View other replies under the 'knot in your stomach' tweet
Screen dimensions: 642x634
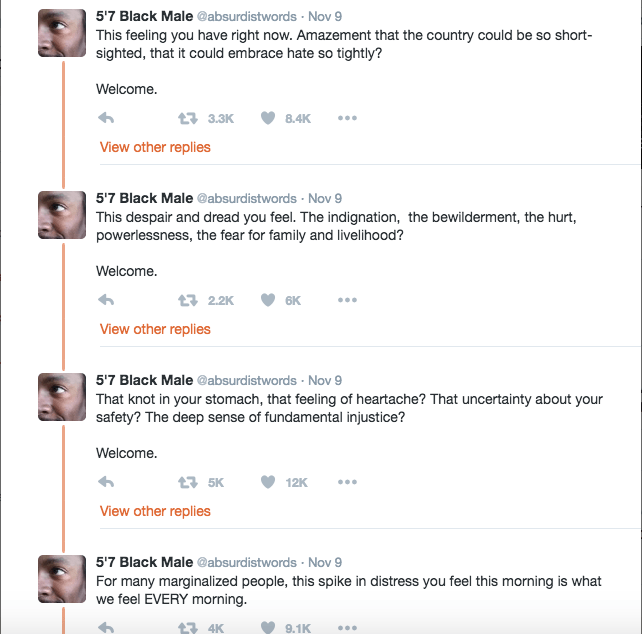155,511
